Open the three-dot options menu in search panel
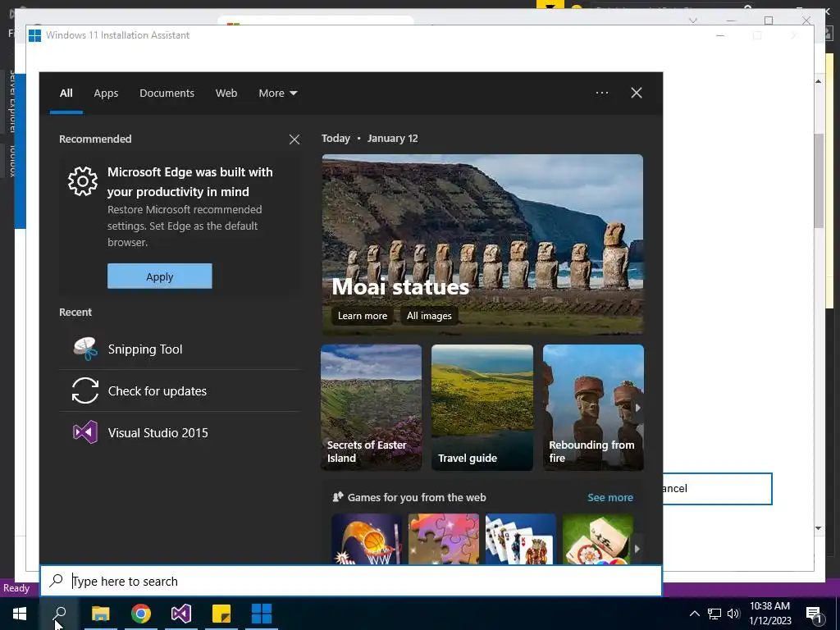 (602, 93)
